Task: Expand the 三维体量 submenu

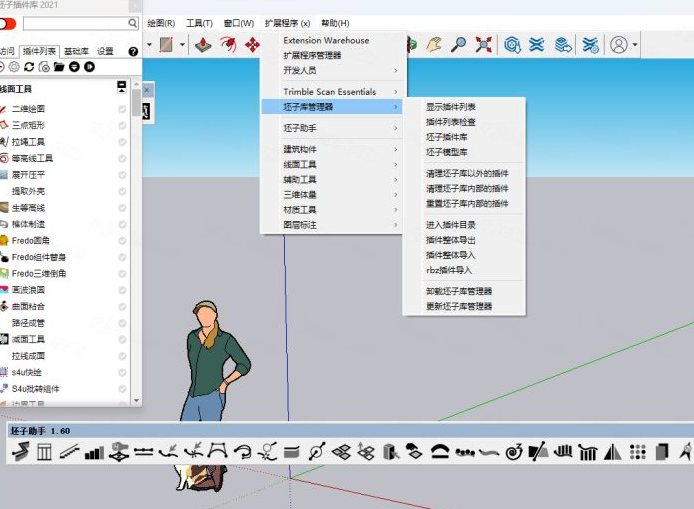Action: coord(332,194)
